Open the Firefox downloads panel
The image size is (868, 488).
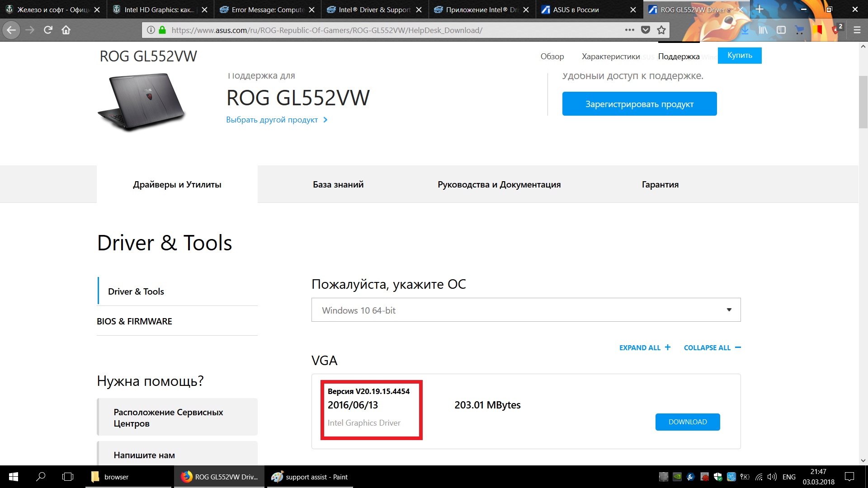pyautogui.click(x=745, y=30)
